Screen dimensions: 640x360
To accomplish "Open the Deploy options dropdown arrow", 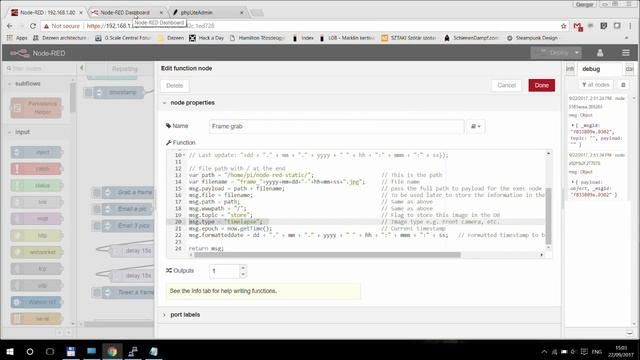I will (576, 53).
